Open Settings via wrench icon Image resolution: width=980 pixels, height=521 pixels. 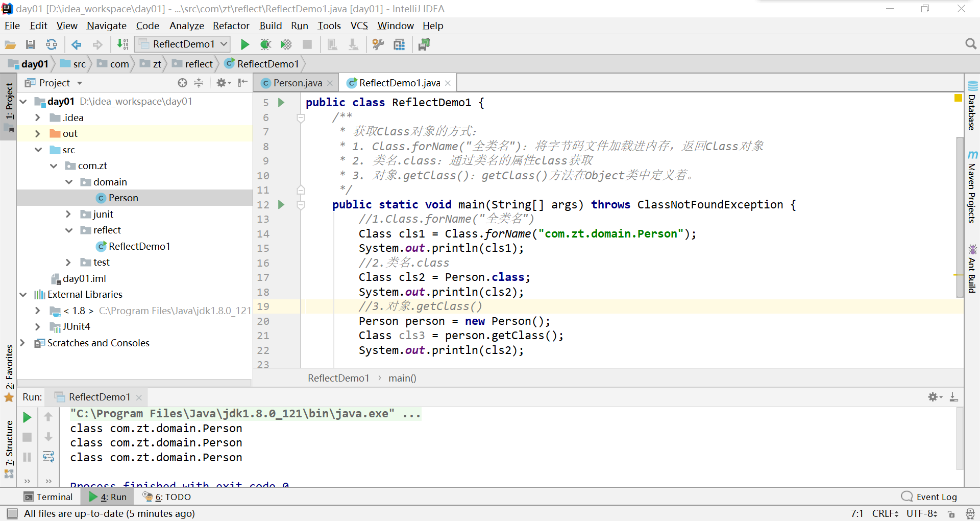(x=378, y=44)
